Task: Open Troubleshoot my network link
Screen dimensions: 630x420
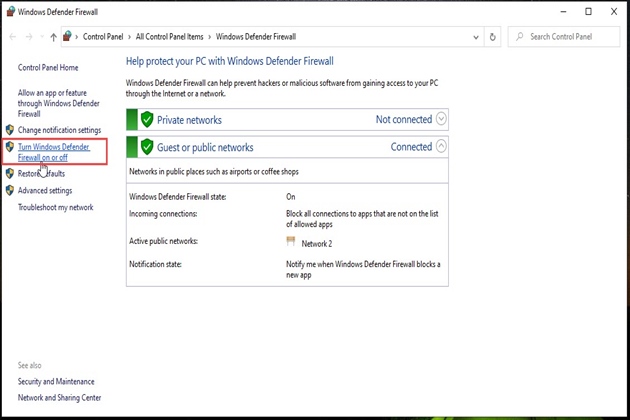Action: click(55, 207)
